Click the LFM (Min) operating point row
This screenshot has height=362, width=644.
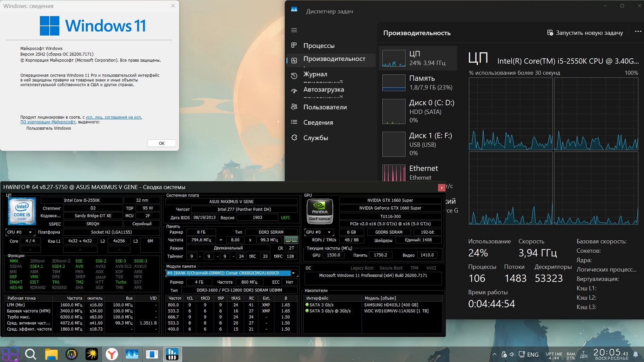[x=82, y=305]
